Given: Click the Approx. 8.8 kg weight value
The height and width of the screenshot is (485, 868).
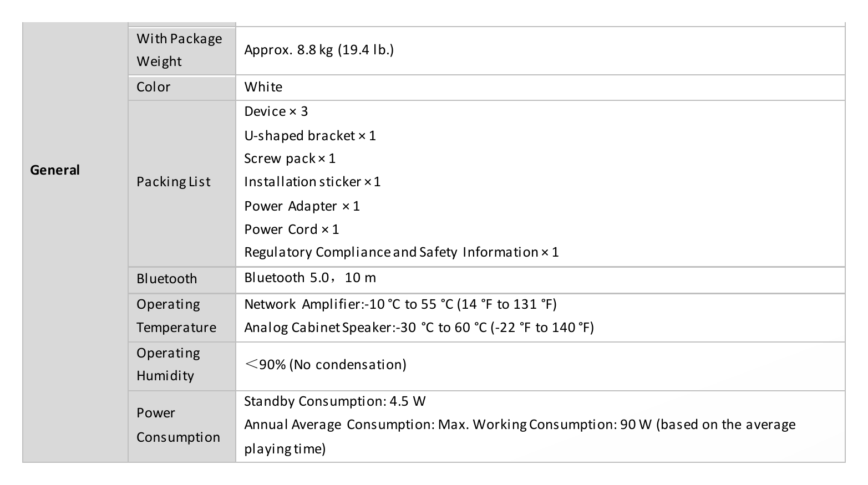Looking at the screenshot, I should (319, 50).
